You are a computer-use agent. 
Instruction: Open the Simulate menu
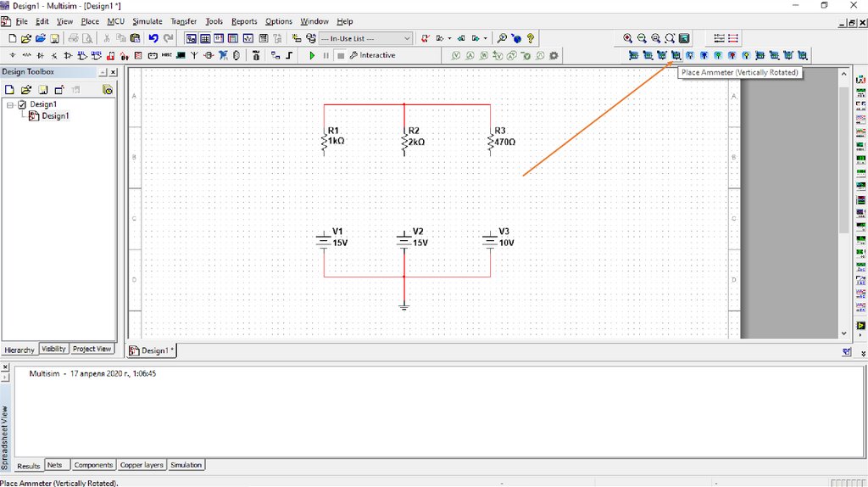coord(147,21)
